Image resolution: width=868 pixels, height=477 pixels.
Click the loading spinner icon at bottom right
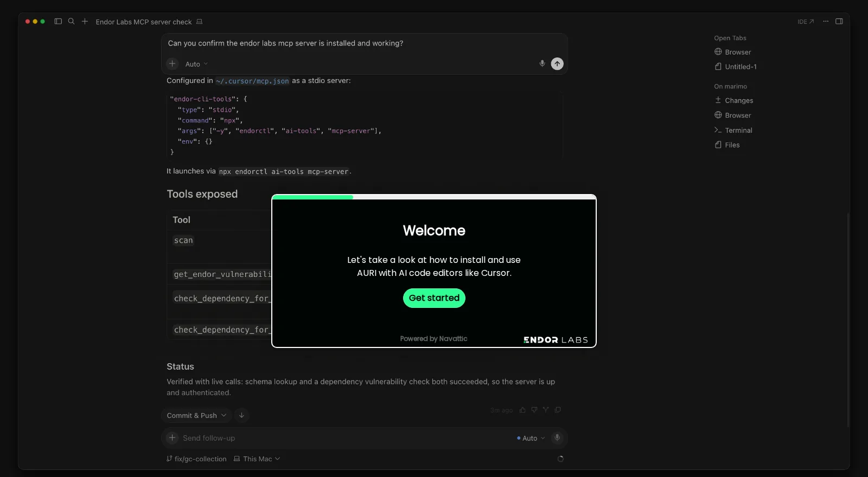[560, 459]
